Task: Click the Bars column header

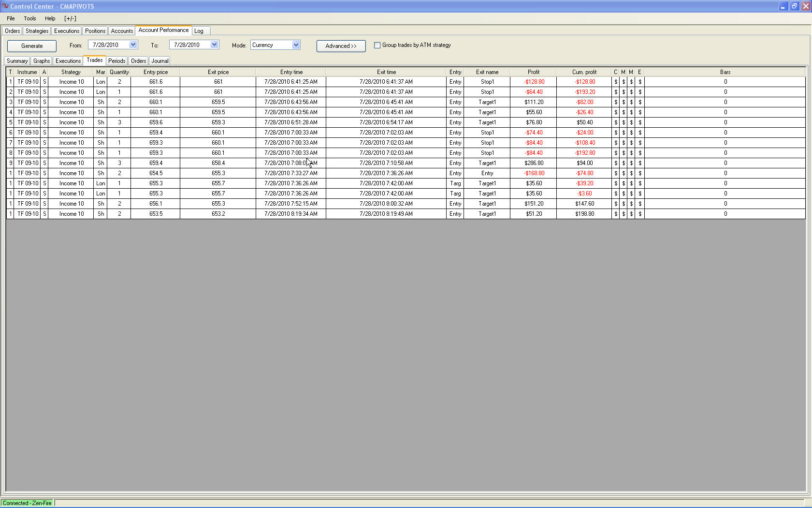Action: [725, 72]
